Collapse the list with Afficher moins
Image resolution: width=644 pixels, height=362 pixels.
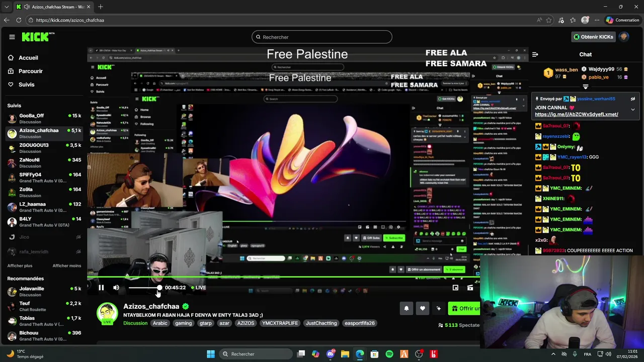(x=67, y=265)
